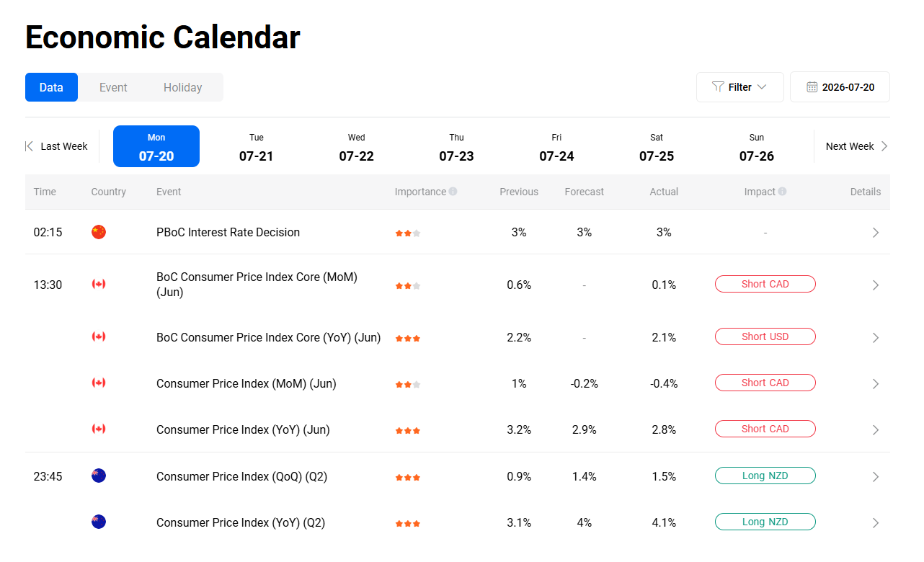This screenshot has height=562, width=924.
Task: Click the info icon next to Importance
Action: click(x=453, y=192)
